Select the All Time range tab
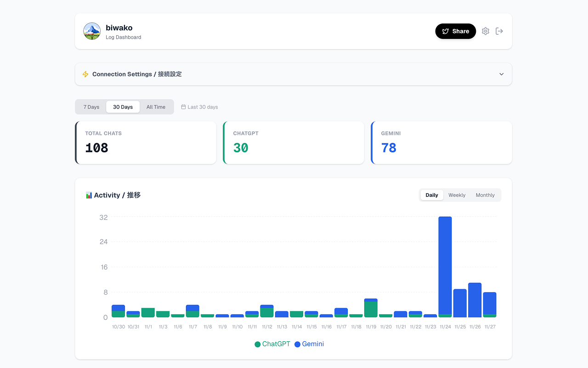 (x=156, y=107)
